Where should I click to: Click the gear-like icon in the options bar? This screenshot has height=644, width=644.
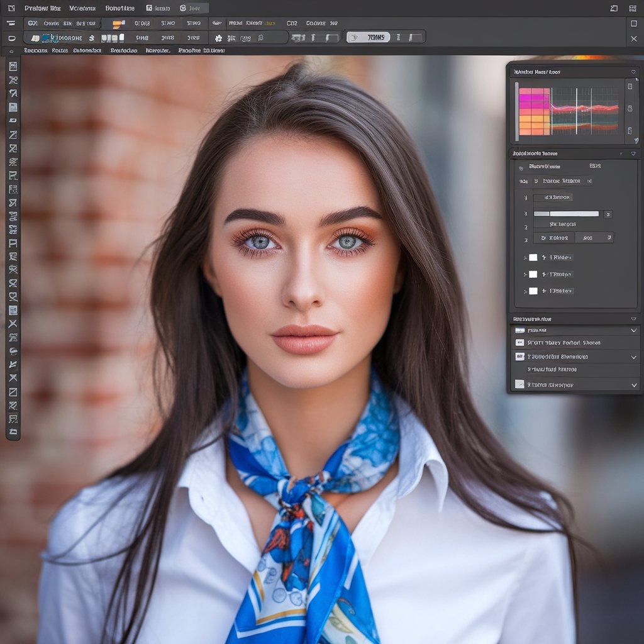(x=218, y=38)
